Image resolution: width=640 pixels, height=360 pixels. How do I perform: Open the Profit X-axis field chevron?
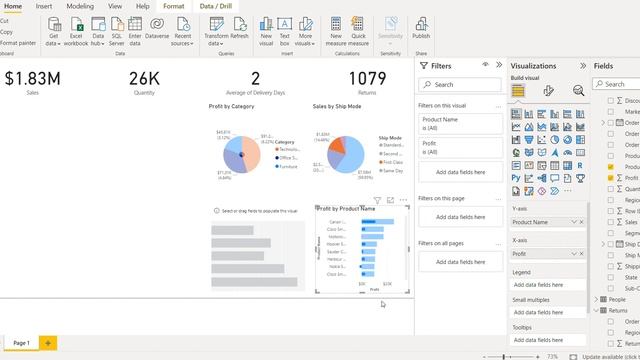point(574,254)
